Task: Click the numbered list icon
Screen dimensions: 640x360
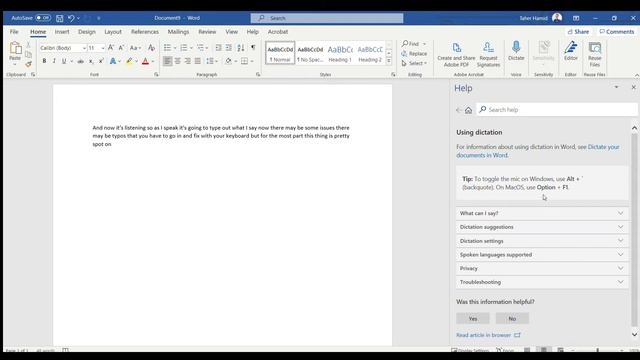Action: (x=184, y=48)
